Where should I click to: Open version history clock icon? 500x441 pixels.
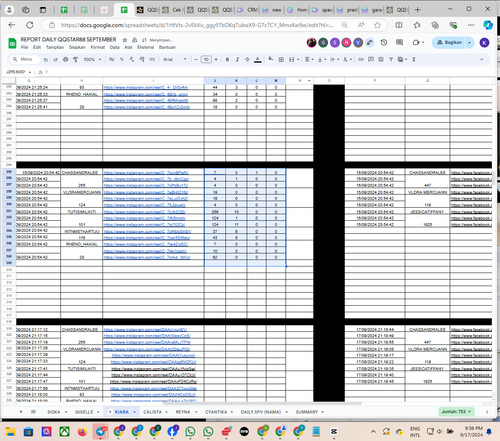coord(384,43)
